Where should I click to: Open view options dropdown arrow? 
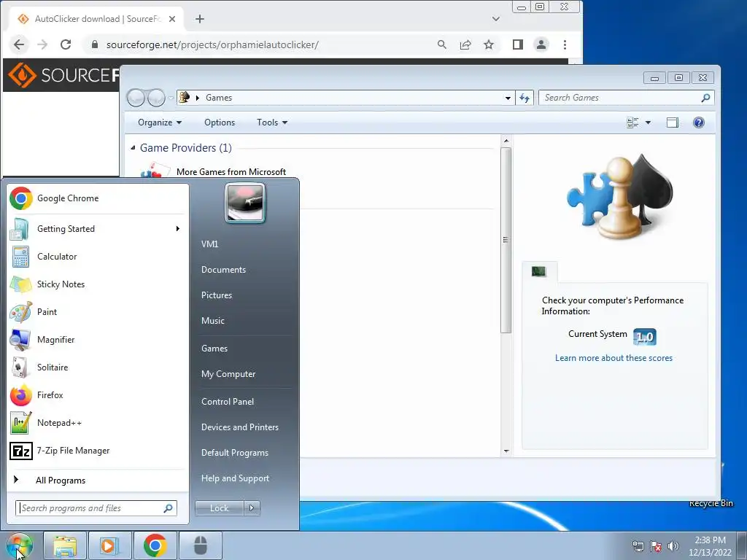point(648,122)
